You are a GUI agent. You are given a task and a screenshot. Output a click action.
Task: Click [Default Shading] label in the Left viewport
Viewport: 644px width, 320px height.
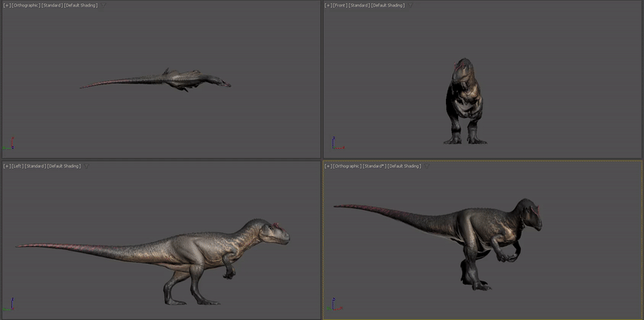(x=64, y=166)
